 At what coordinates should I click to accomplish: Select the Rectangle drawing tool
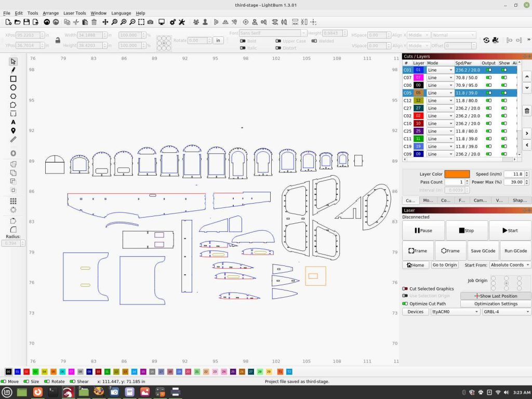click(14, 79)
